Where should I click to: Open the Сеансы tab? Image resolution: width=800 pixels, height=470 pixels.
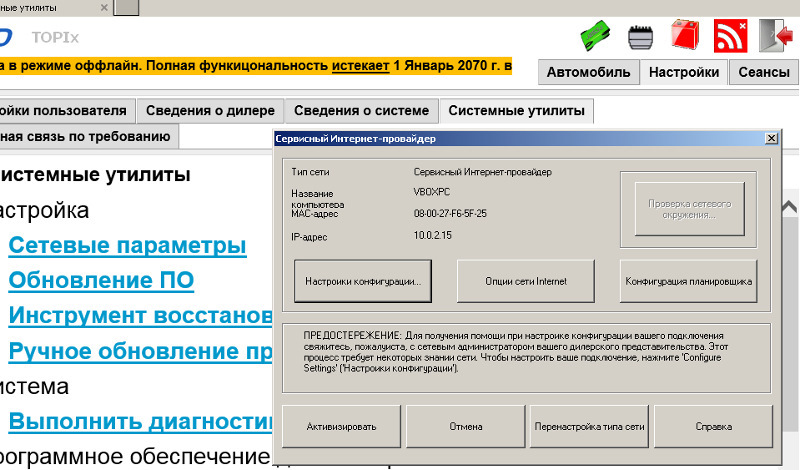[x=764, y=72]
